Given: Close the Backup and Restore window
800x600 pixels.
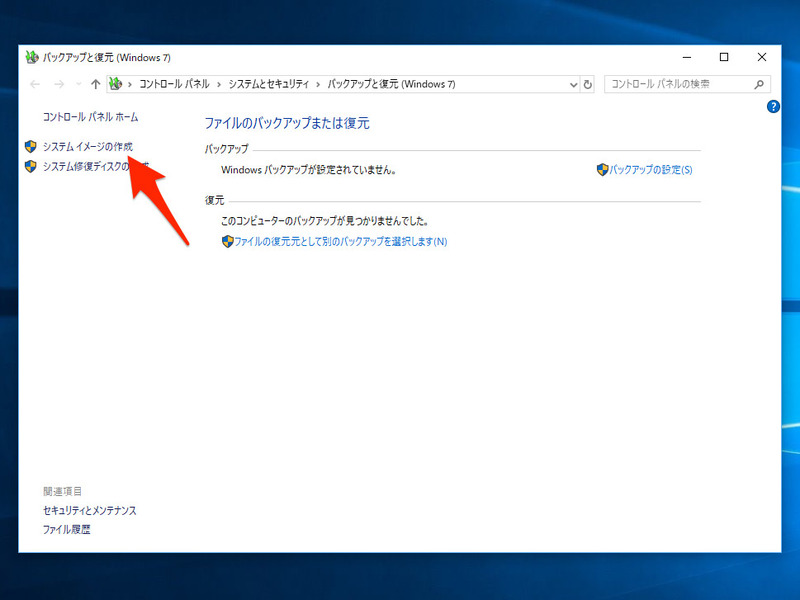Looking at the screenshot, I should click(762, 57).
